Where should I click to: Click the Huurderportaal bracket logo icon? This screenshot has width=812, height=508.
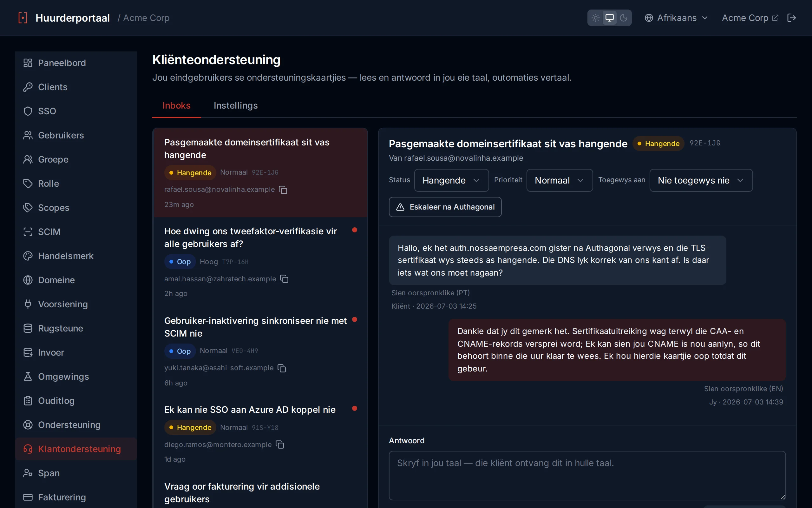tap(23, 18)
